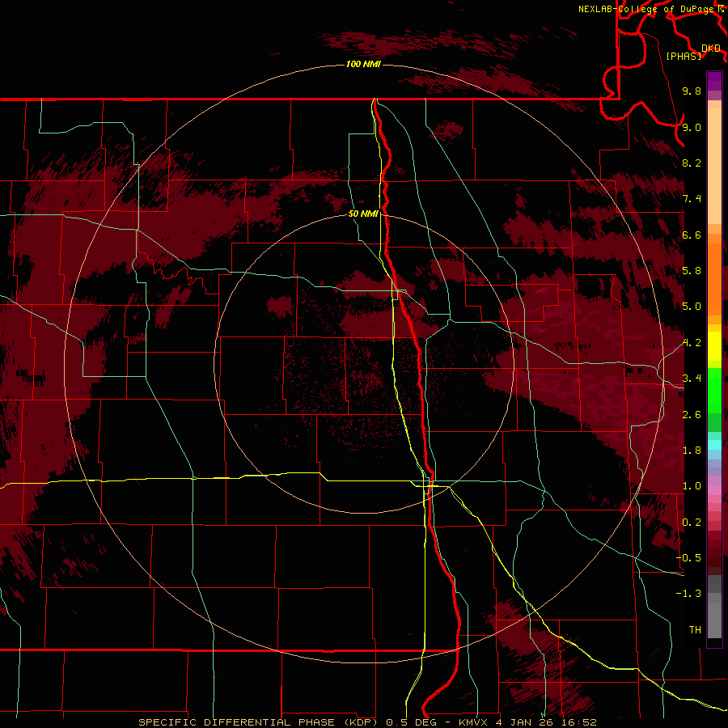Click the 9.0 value on the color scale

pos(692,127)
